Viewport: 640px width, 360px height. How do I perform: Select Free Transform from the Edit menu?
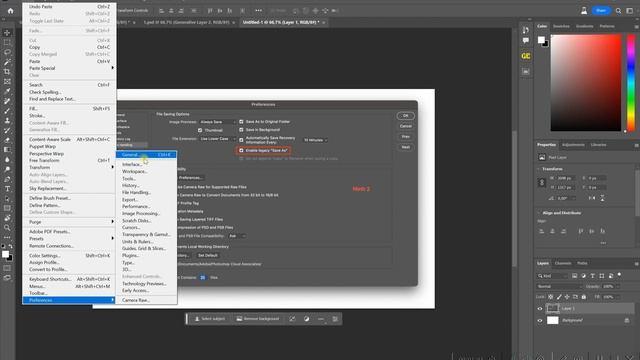click(69, 160)
